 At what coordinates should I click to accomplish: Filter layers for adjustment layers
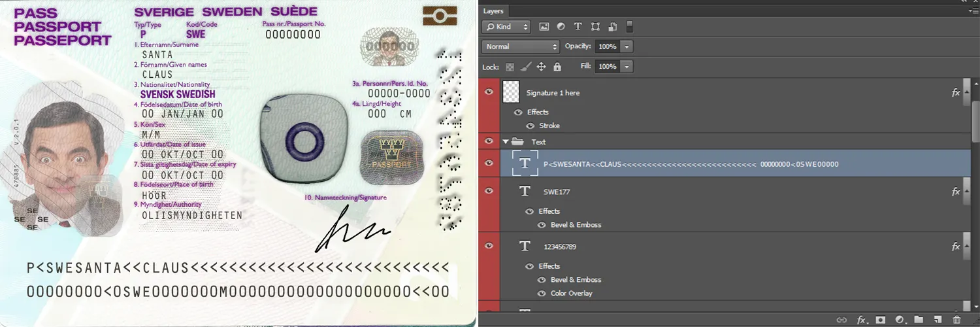pos(561,27)
